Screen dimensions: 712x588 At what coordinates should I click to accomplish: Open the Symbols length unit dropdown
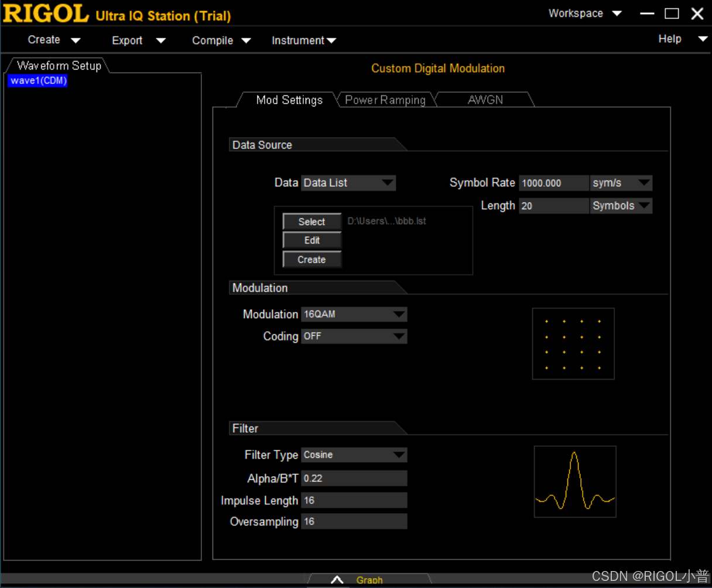tap(621, 206)
